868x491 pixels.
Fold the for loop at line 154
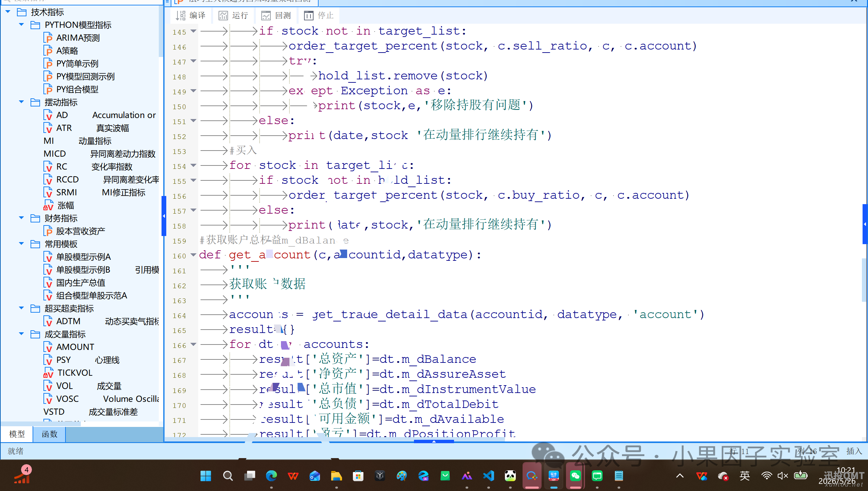pos(193,165)
